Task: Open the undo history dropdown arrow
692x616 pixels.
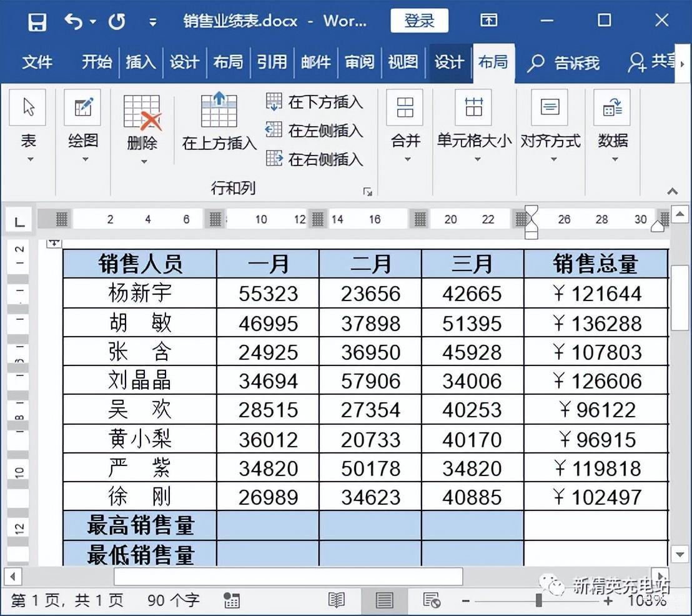Action: click(92, 21)
